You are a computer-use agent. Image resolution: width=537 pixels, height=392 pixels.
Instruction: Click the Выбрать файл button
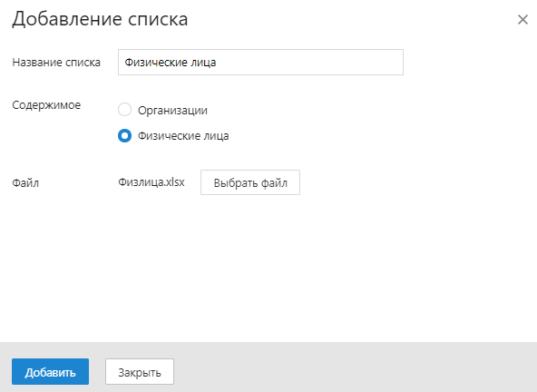coord(250,182)
